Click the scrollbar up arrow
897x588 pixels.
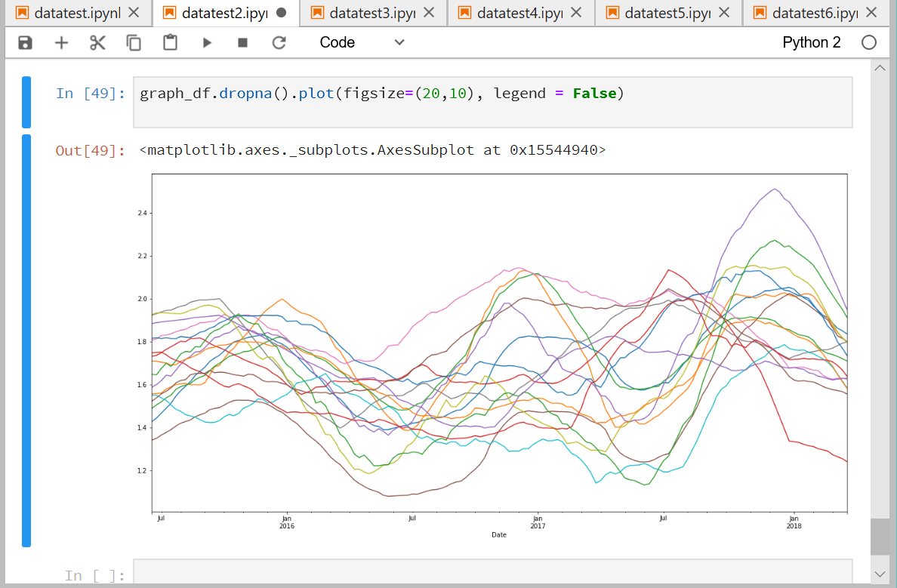click(880, 68)
